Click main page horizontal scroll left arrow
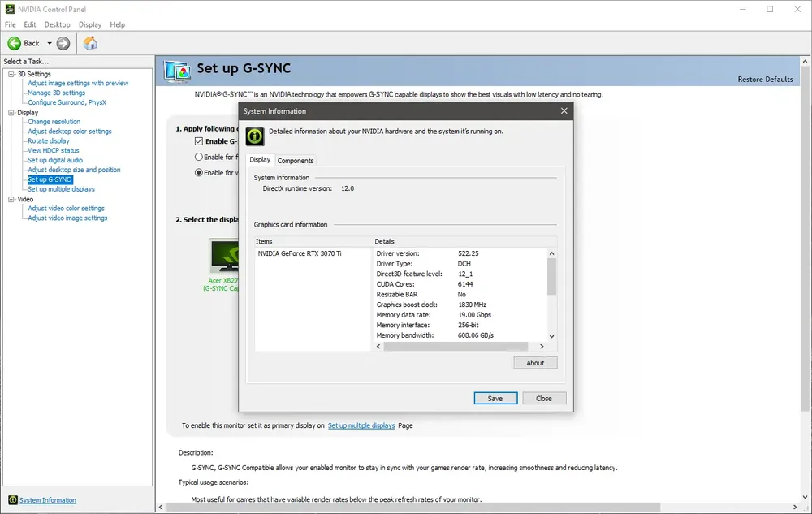Image resolution: width=812 pixels, height=514 pixels. coord(161,507)
